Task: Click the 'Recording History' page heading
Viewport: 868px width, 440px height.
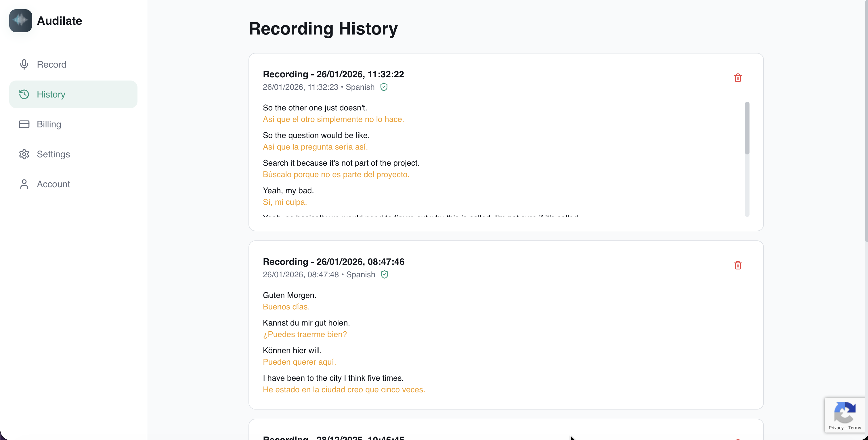Action: pyautogui.click(x=323, y=29)
